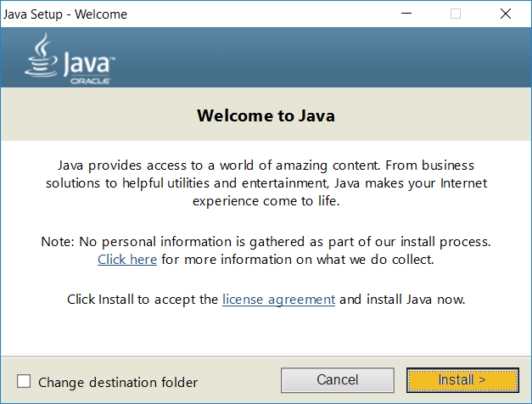The height and width of the screenshot is (404, 532).
Task: Click the empty blue header banner area
Action: pyautogui.click(x=339, y=58)
